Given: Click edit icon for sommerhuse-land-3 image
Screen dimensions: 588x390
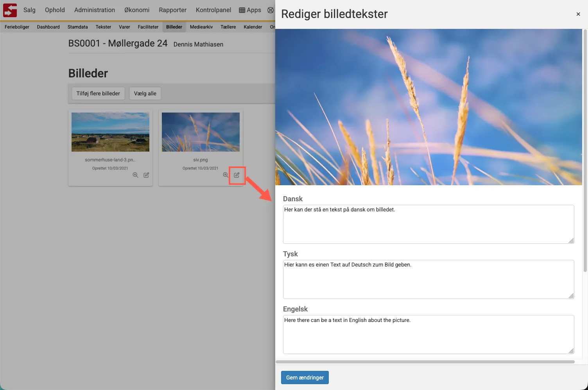Looking at the screenshot, I should click(x=146, y=175).
